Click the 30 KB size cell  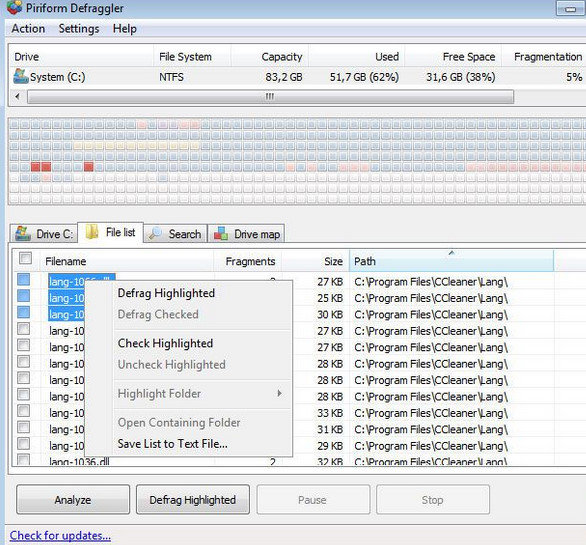click(330, 315)
